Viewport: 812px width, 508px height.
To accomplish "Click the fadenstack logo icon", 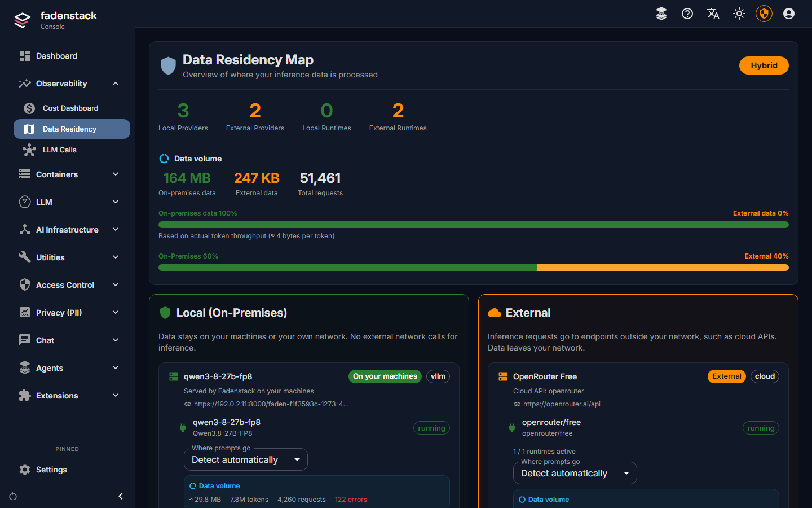I will click(x=22, y=20).
